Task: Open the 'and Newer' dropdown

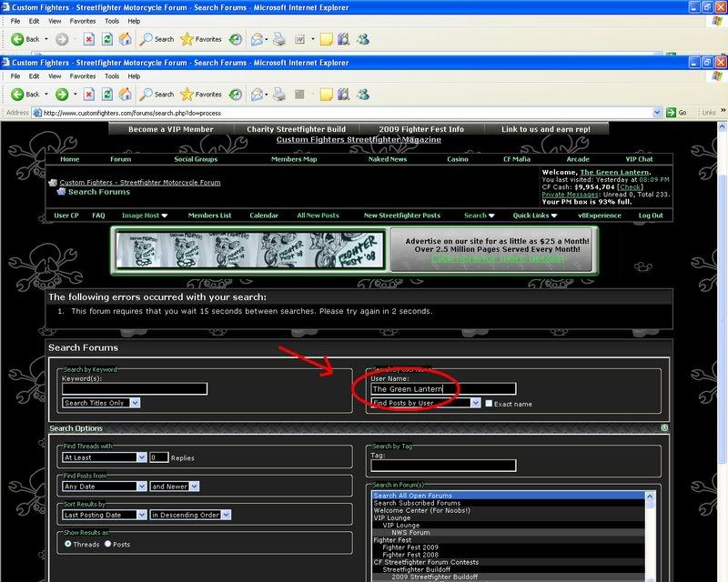Action: tap(175, 487)
